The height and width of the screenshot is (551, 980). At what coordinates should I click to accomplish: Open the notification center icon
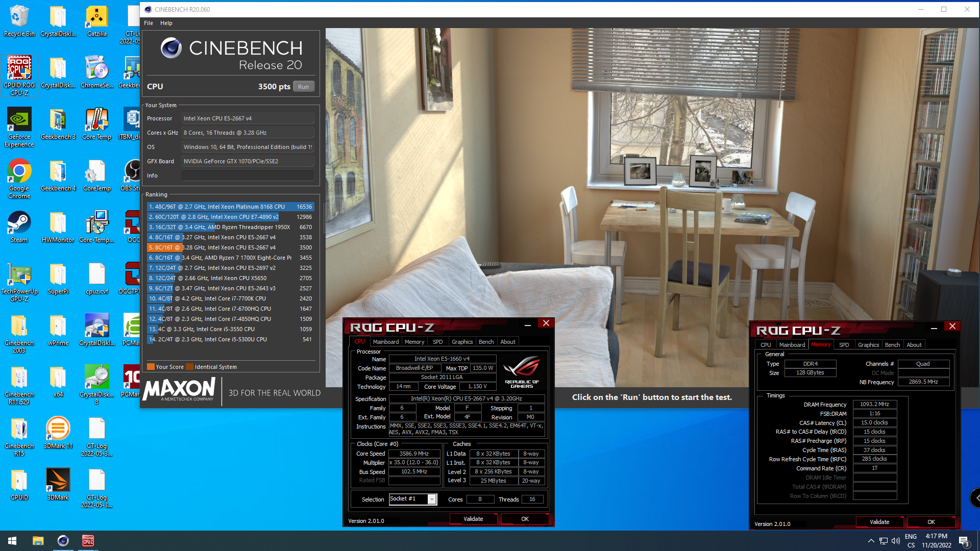pyautogui.click(x=964, y=541)
